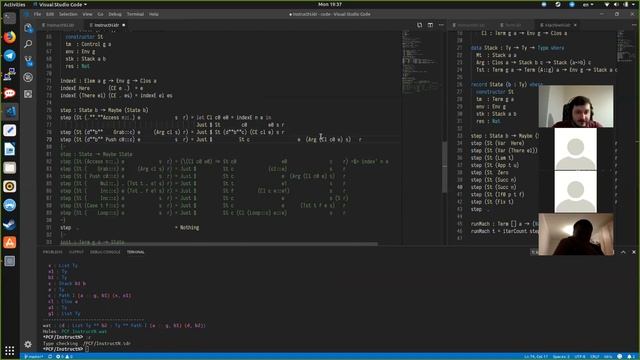Open the File menu
This screenshot has width=640, height=360.
click(x=38, y=14)
